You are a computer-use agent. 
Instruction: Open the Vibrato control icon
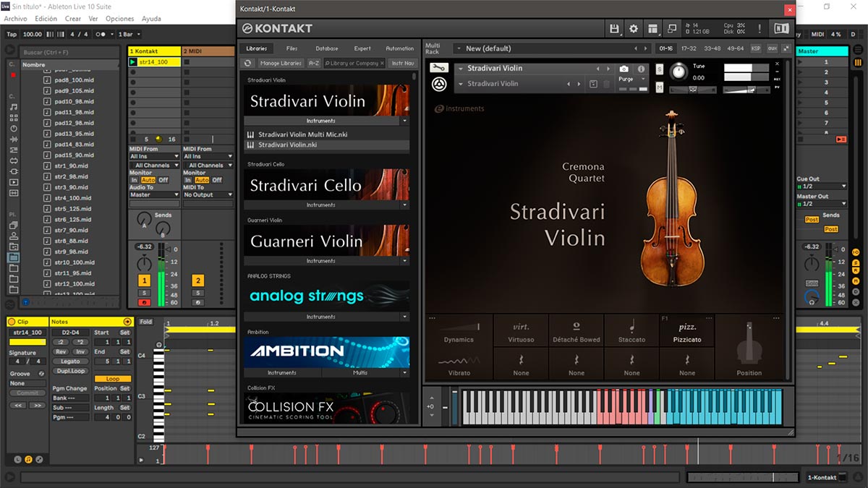[459, 361]
